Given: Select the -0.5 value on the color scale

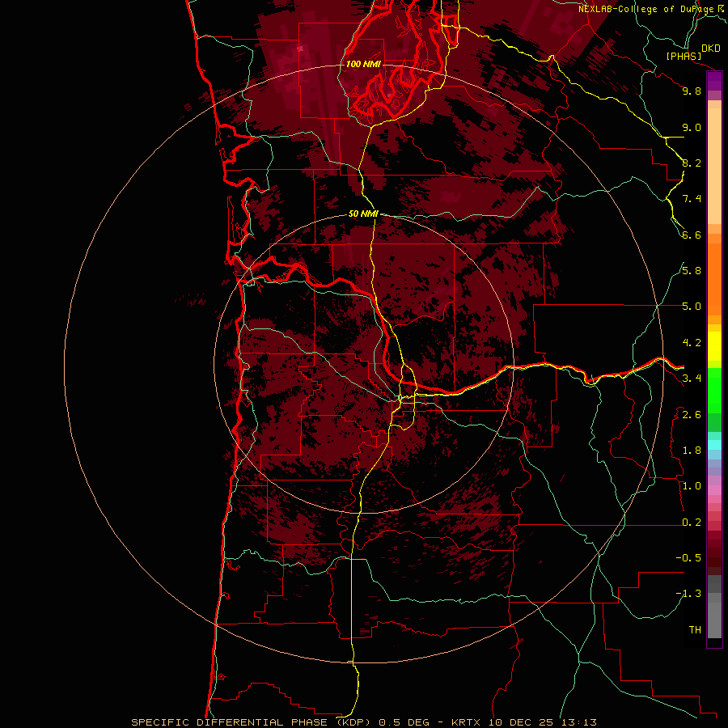Looking at the screenshot, I should pyautogui.click(x=688, y=558).
